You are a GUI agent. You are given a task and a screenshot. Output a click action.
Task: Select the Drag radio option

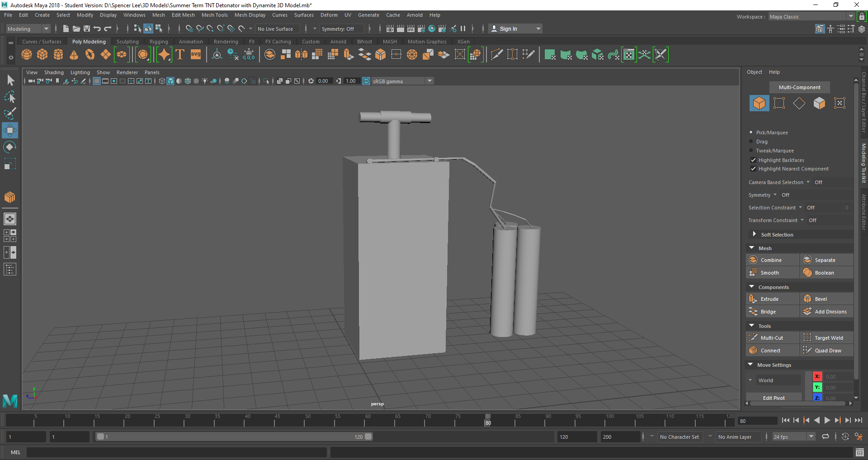coord(751,142)
